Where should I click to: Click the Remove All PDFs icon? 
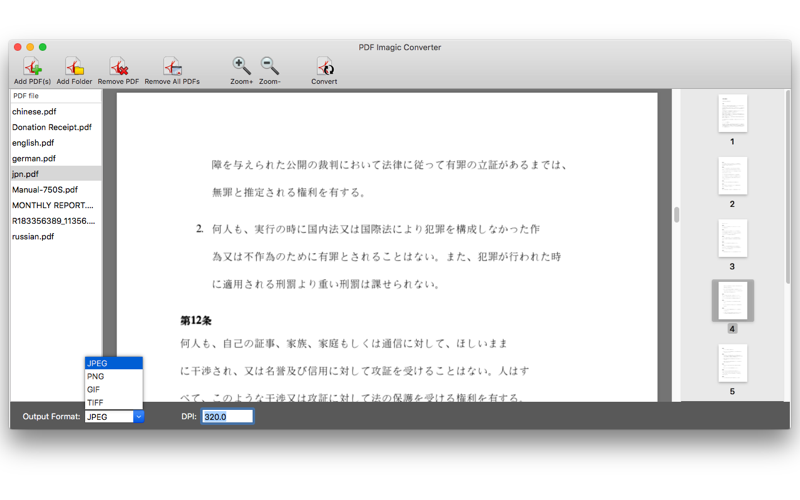172,67
